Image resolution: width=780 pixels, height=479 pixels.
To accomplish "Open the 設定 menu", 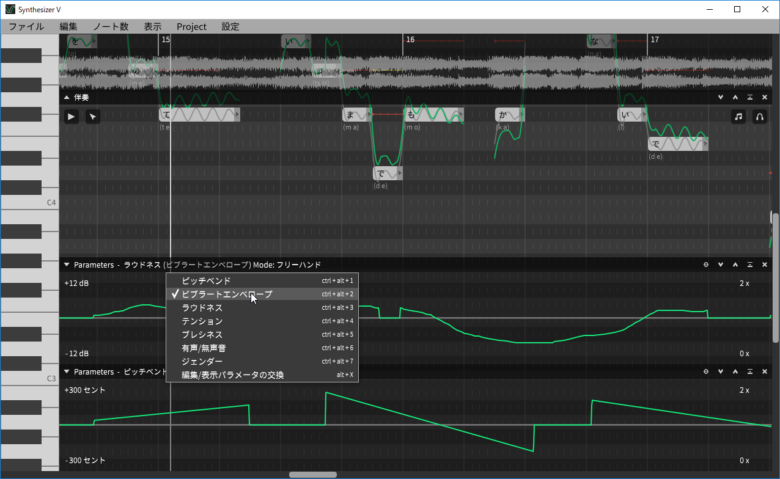I will coord(230,26).
